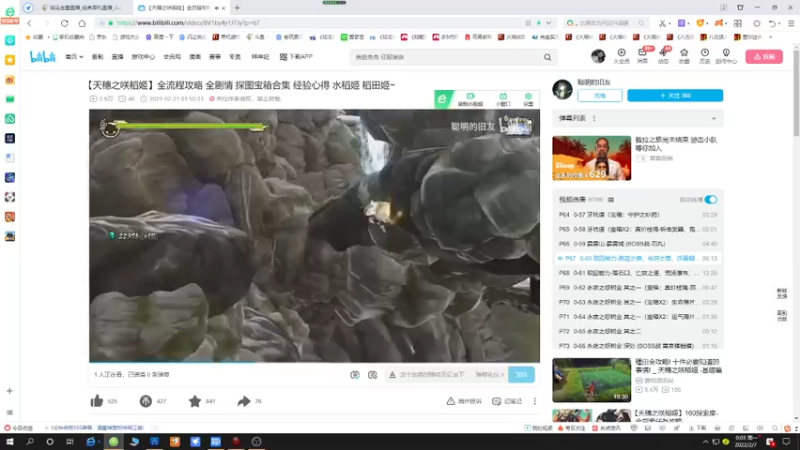Click the plus icon in left sidebar
Viewport: 800px width, 450px height.
click(10, 391)
